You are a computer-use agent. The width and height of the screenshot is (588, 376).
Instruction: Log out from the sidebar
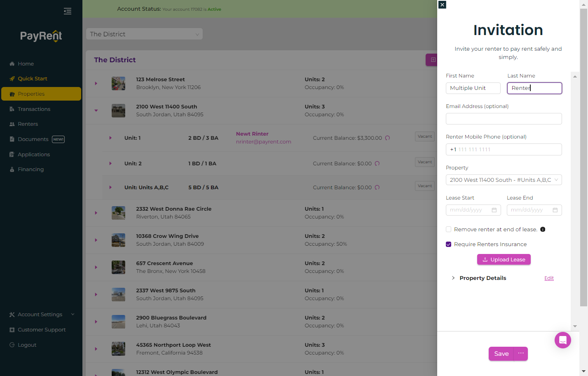click(x=27, y=345)
